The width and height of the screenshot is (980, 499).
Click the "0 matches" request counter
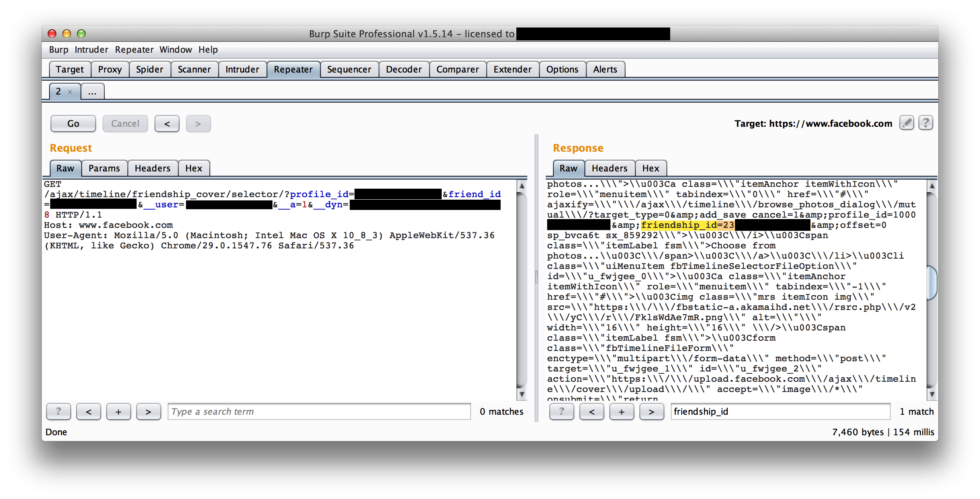(x=501, y=411)
